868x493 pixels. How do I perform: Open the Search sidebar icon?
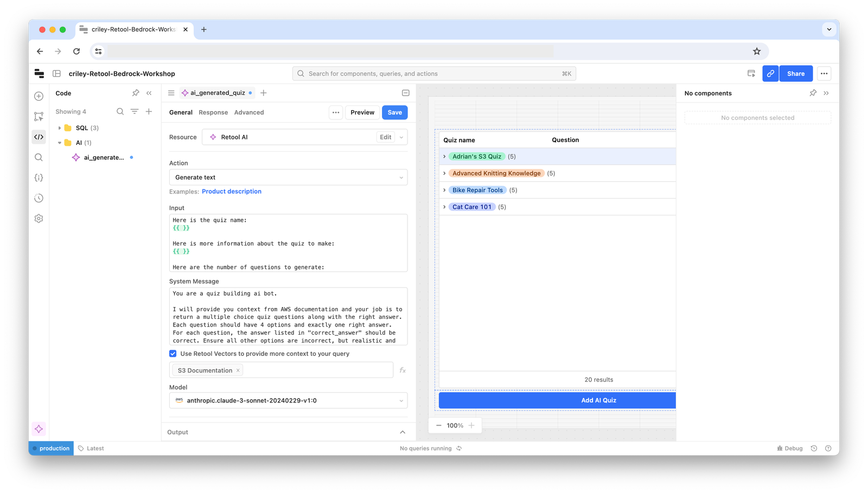[x=39, y=157]
